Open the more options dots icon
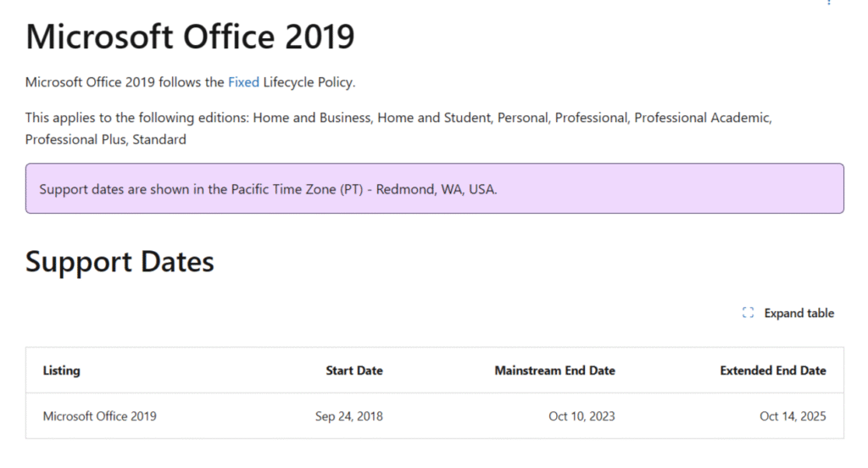The width and height of the screenshot is (868, 468). coord(828,3)
